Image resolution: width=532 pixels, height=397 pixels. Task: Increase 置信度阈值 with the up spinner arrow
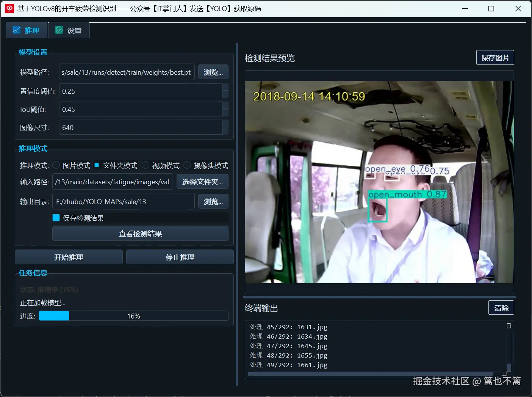point(225,87)
